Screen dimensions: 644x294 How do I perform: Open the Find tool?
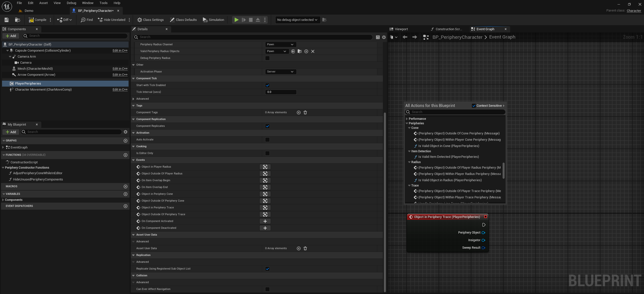(87, 20)
